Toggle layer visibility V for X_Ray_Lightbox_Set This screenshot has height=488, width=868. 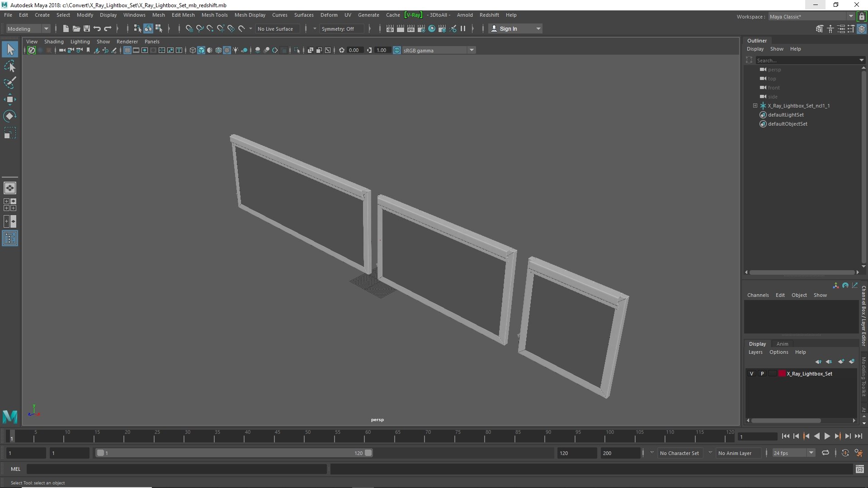751,374
